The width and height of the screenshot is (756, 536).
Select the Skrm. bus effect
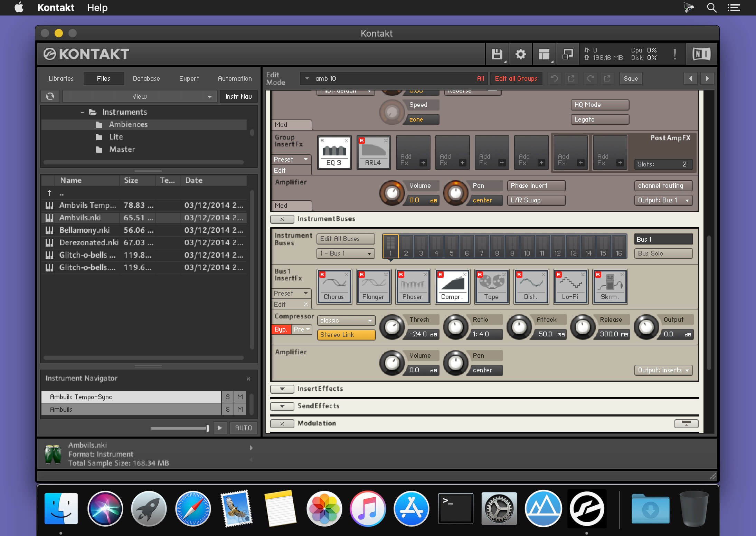(610, 287)
